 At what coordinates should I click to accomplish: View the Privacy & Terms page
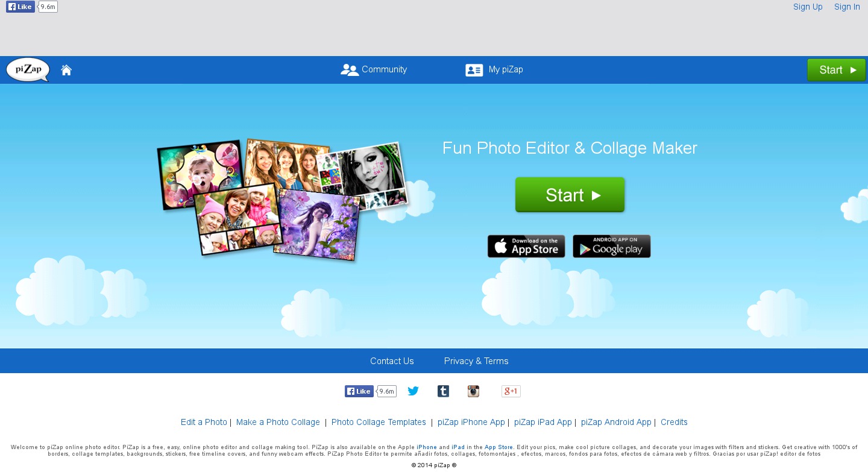click(476, 361)
